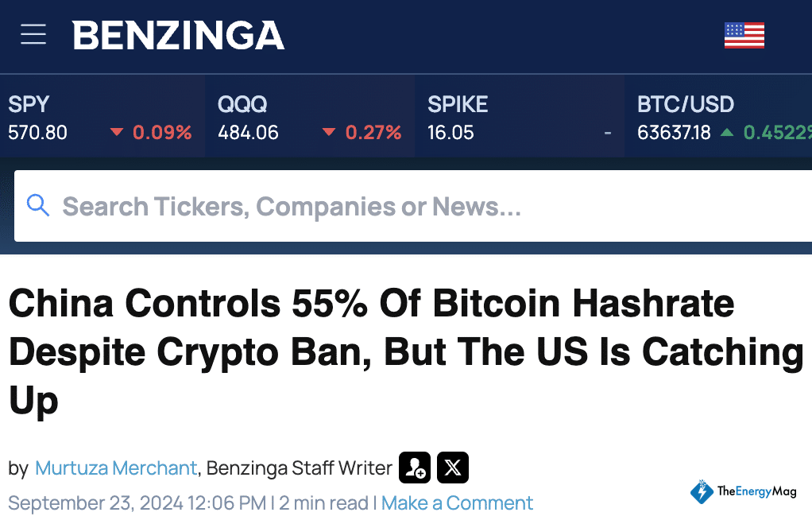
Task: Click the QQQ red down arrow
Action: (329, 133)
